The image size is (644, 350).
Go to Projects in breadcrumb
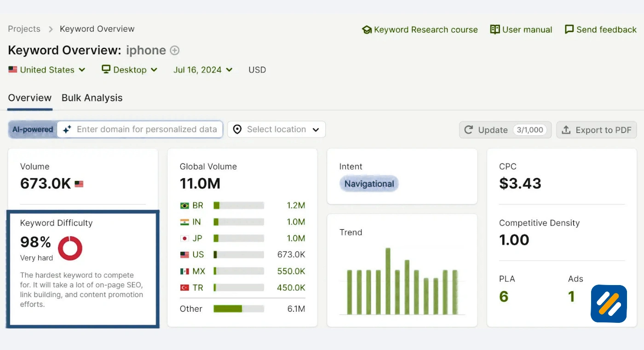[x=24, y=29]
